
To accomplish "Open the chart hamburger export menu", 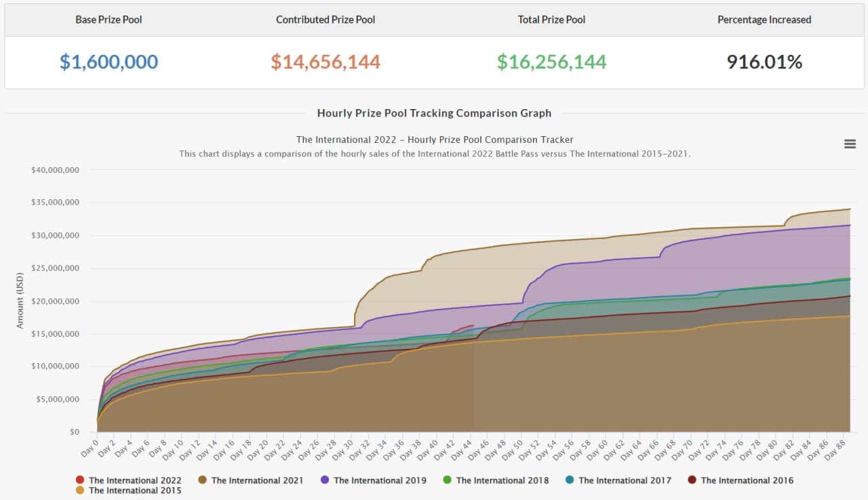I will point(850,144).
